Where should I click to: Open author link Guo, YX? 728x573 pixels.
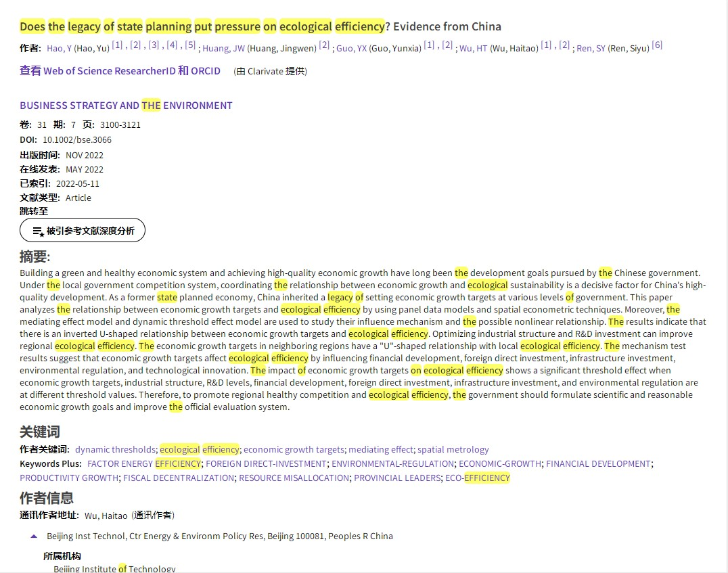coord(351,48)
